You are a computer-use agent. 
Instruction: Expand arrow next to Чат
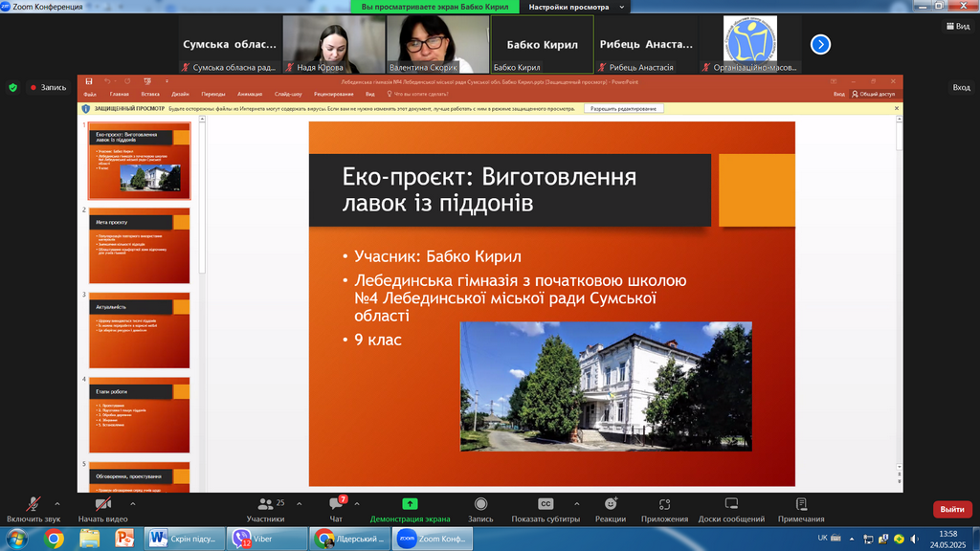(357, 503)
